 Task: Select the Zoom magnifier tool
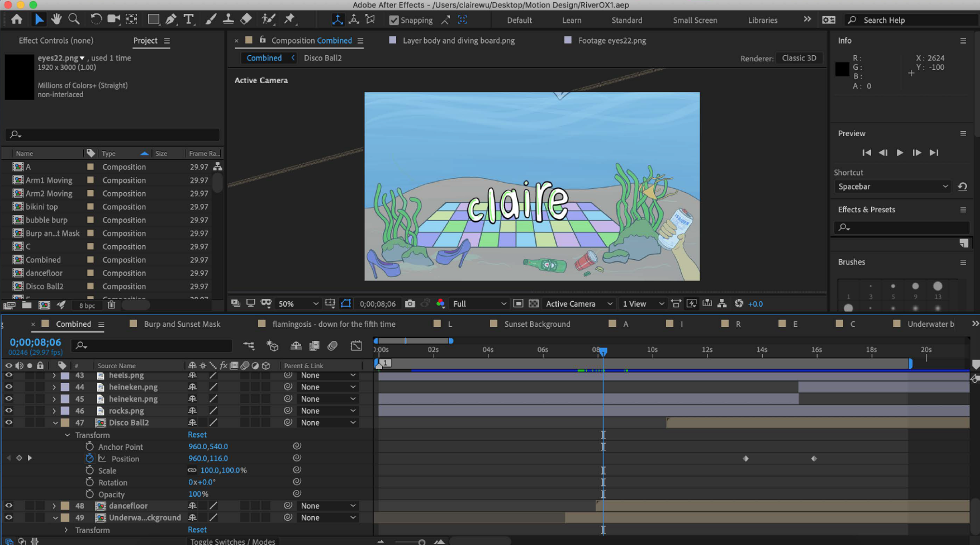coord(73,19)
